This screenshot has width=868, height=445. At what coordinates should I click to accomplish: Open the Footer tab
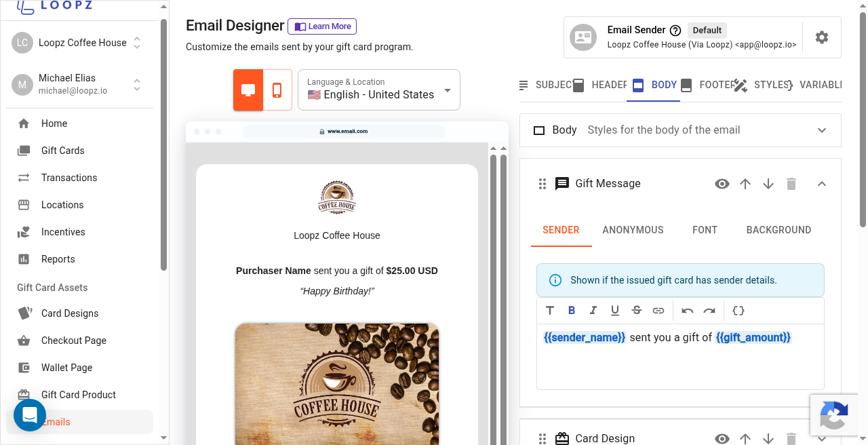pos(707,85)
